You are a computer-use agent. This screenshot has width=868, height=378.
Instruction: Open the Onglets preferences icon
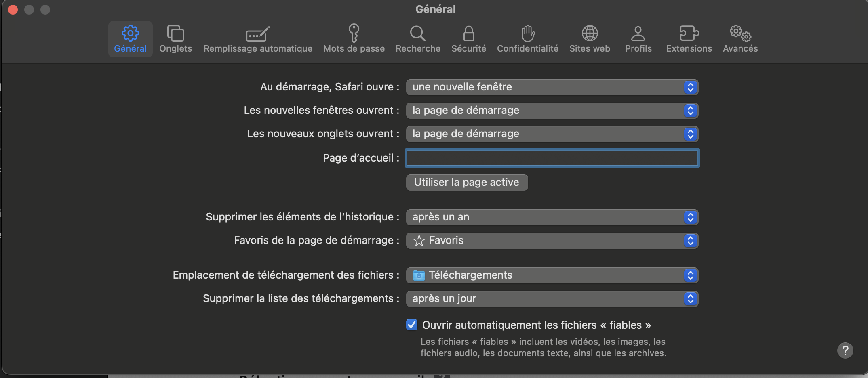(175, 34)
